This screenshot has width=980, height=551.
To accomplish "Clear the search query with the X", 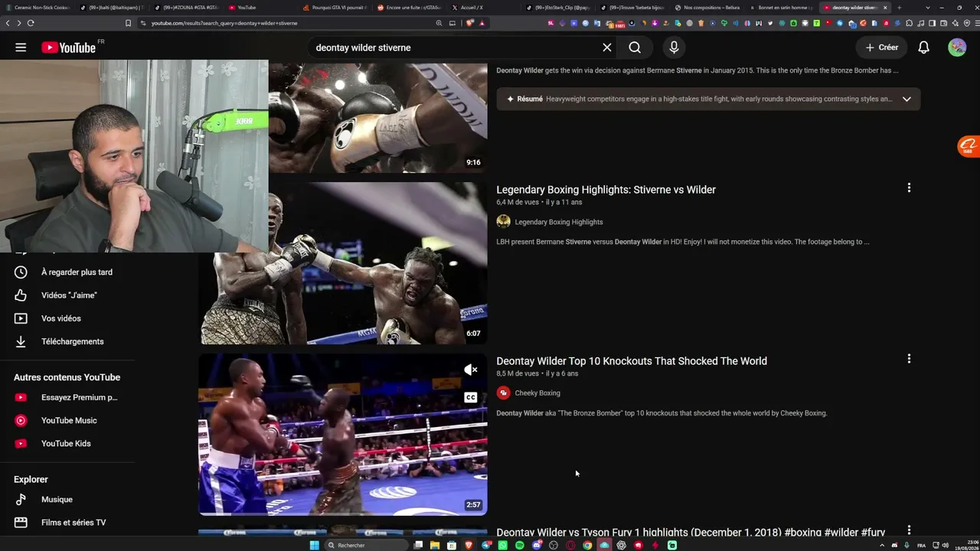I will point(607,47).
